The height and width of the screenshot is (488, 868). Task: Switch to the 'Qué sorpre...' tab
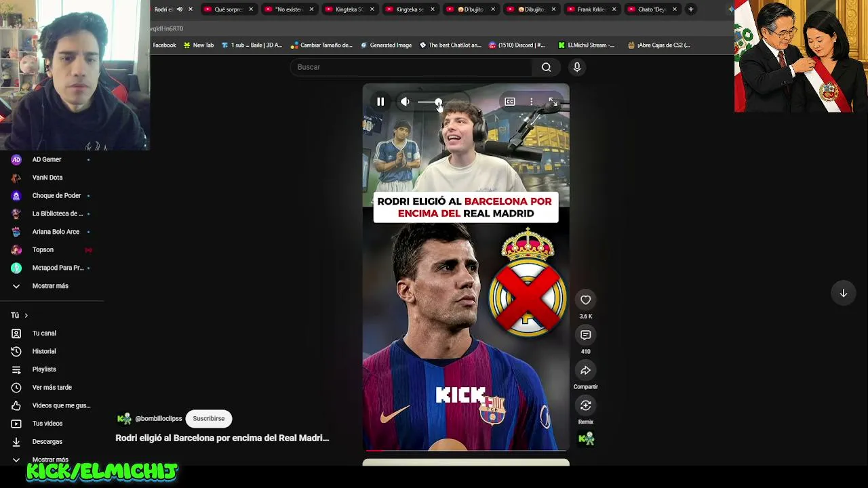[x=228, y=9]
